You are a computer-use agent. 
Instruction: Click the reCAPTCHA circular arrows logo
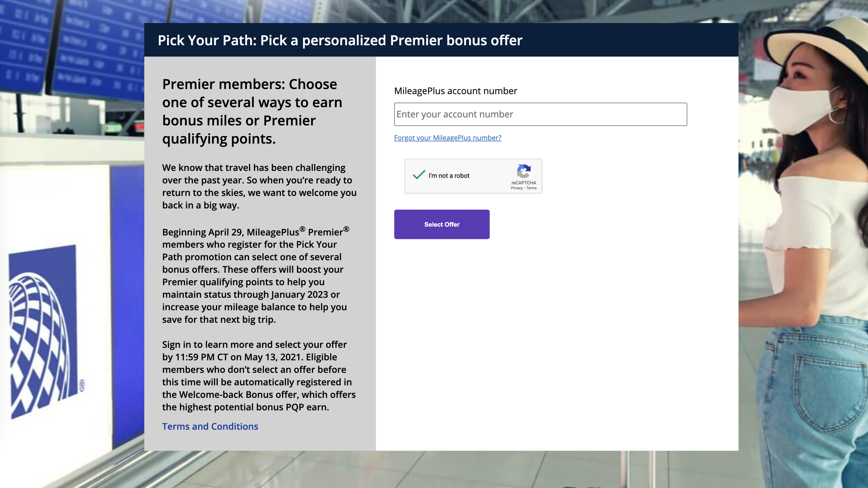pos(524,171)
